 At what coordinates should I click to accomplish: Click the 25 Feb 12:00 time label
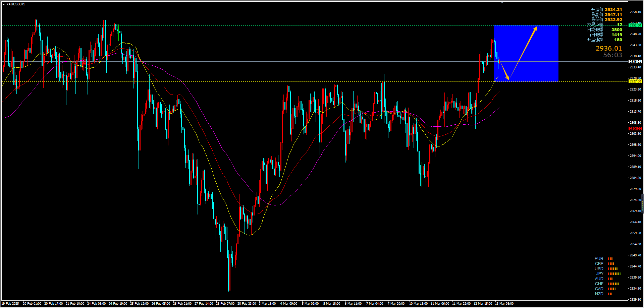[x=140, y=304]
